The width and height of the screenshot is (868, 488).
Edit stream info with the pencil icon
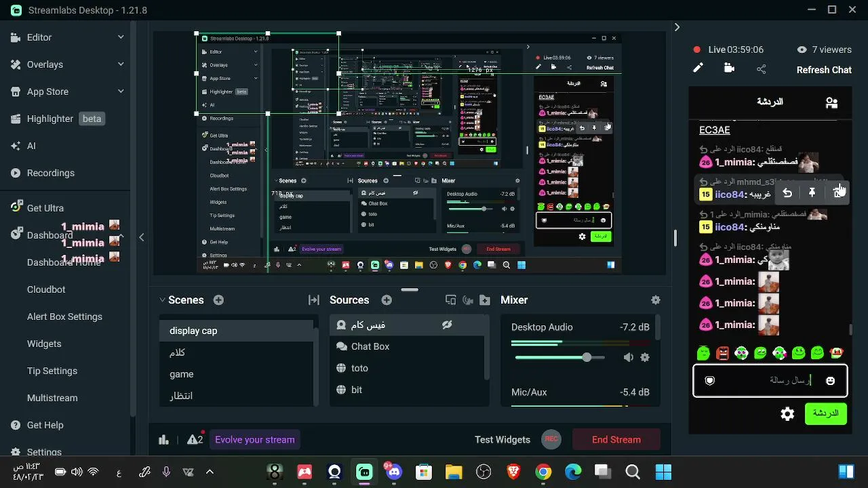click(x=698, y=68)
